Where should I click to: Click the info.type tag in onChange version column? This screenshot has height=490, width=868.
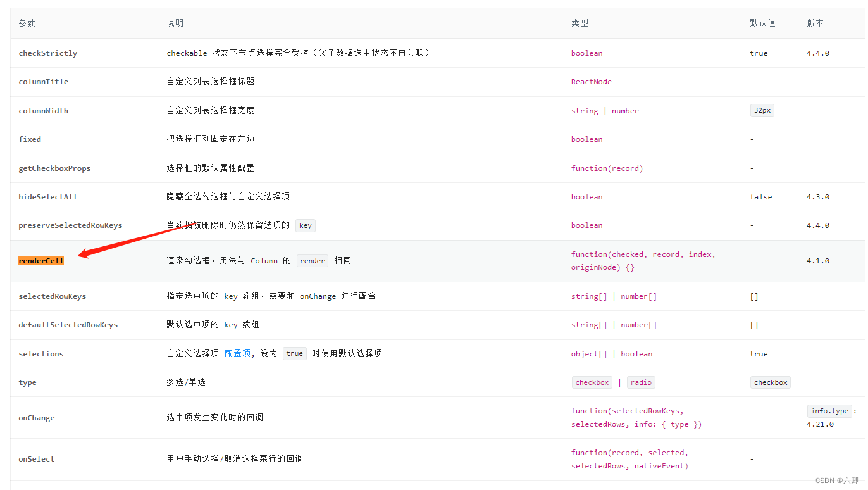pyautogui.click(x=829, y=410)
